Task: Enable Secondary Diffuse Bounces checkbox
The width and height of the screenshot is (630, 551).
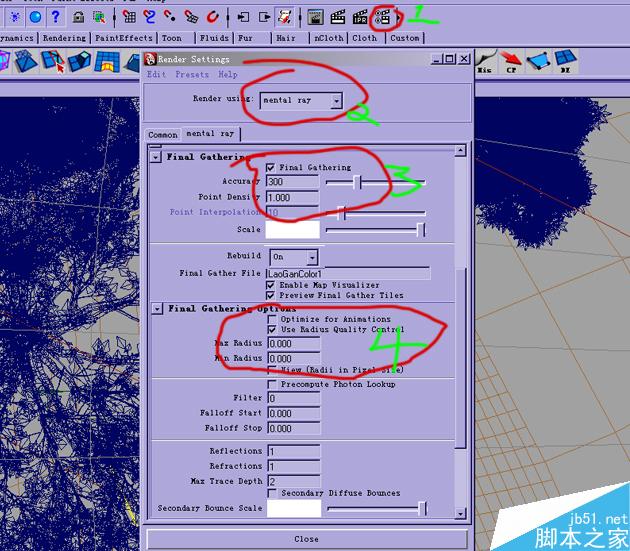Action: (272, 493)
